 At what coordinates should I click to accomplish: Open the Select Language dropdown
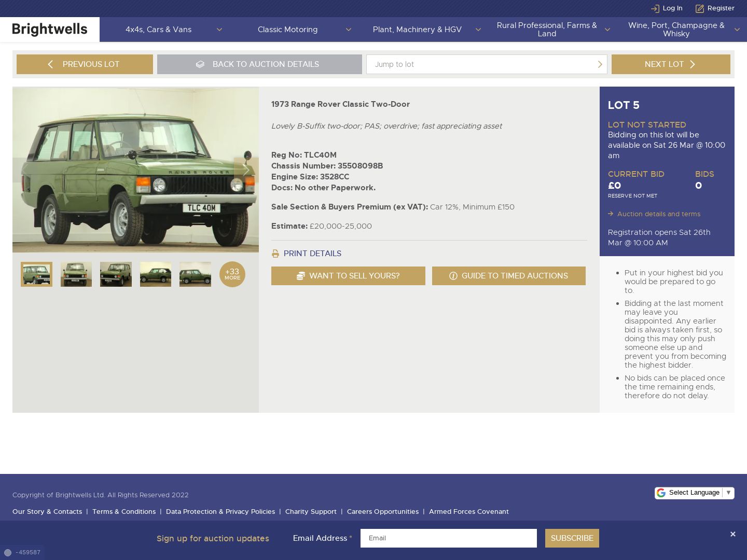click(695, 493)
